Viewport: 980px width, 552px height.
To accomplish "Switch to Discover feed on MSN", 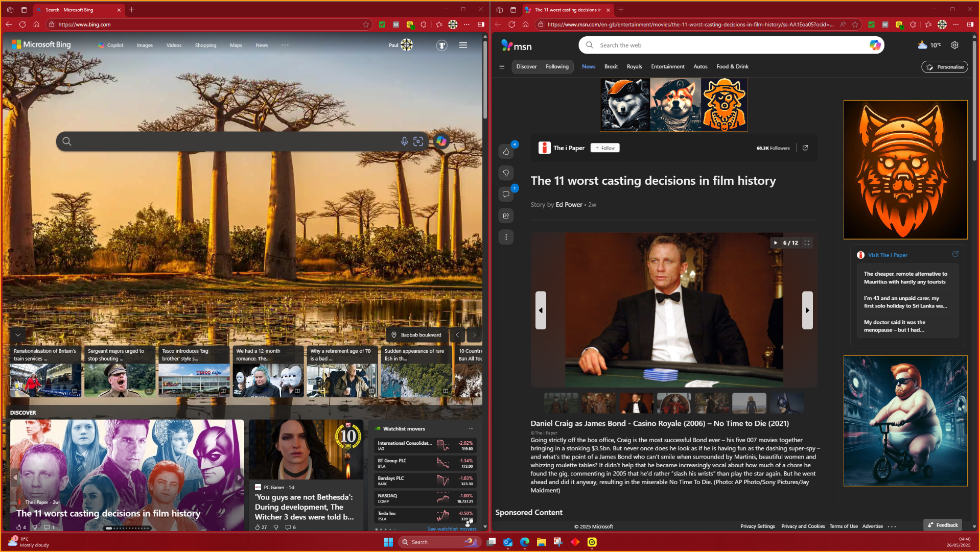I will pyautogui.click(x=526, y=67).
